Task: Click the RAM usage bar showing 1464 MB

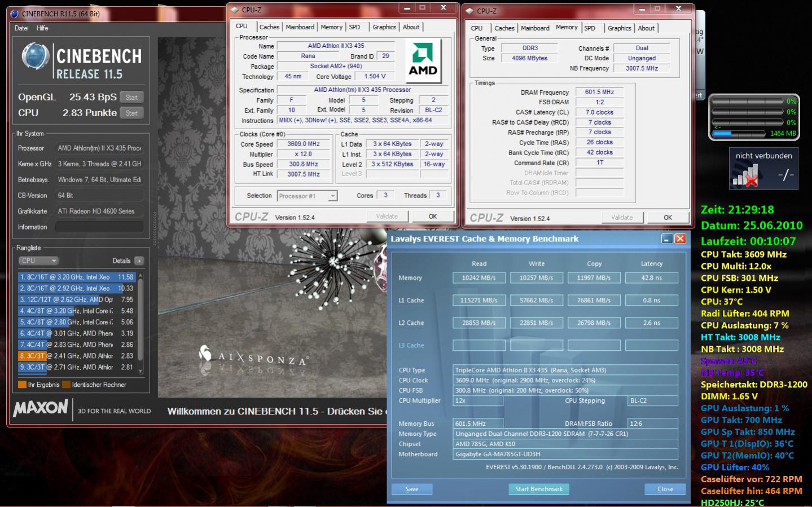Action: click(x=738, y=134)
